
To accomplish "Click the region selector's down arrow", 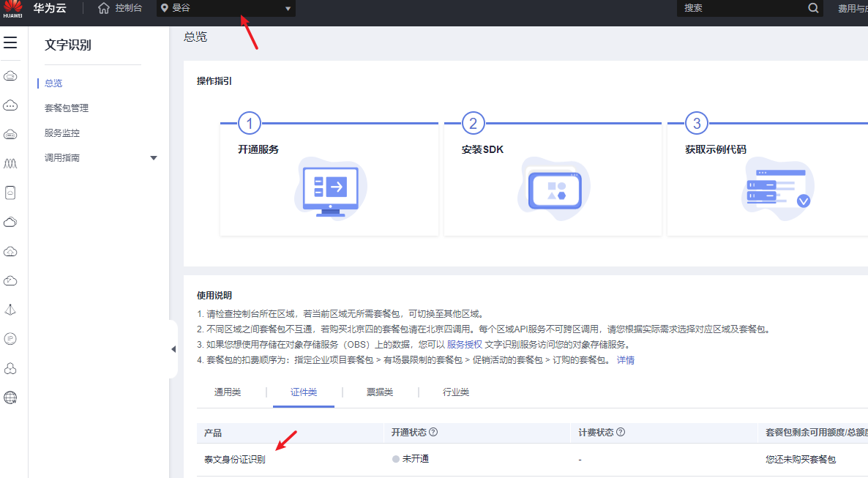I will tap(288, 9).
